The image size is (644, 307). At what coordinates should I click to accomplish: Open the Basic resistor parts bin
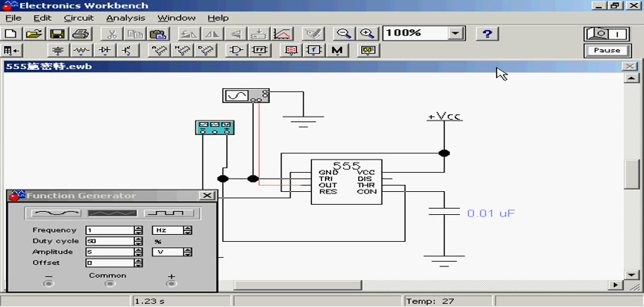82,51
